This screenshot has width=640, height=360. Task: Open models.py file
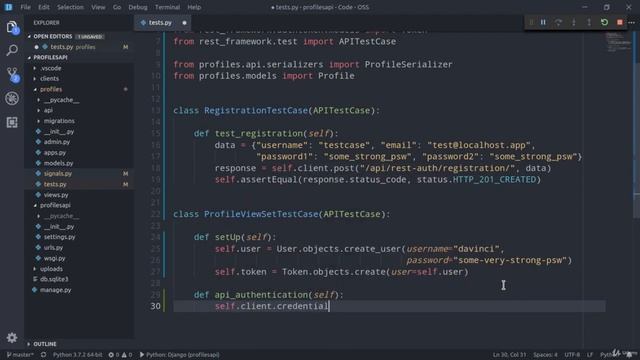[x=58, y=163]
